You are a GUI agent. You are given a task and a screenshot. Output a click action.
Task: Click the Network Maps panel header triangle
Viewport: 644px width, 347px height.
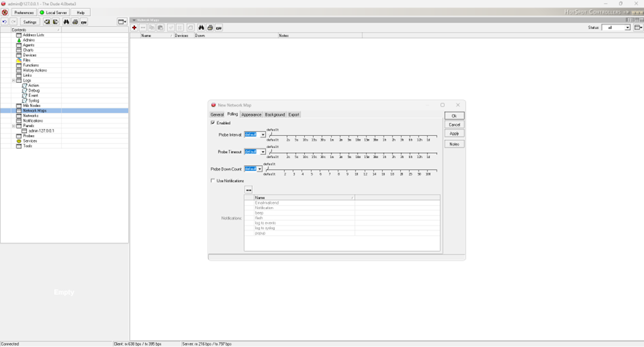134,20
